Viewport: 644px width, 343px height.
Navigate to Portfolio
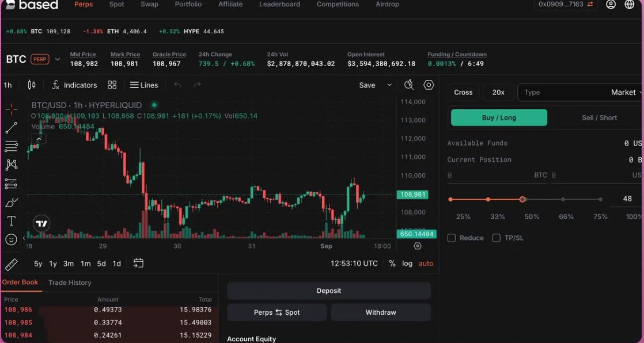pyautogui.click(x=188, y=4)
